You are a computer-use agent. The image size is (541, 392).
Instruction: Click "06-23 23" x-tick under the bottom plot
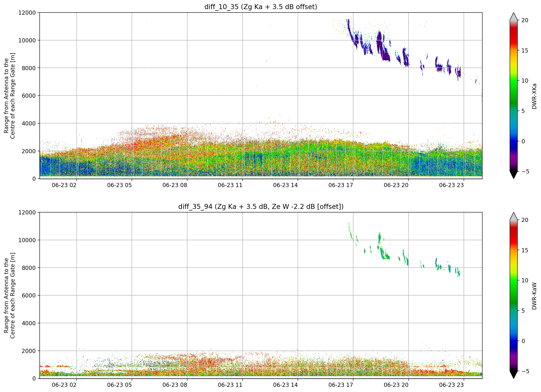click(x=452, y=385)
